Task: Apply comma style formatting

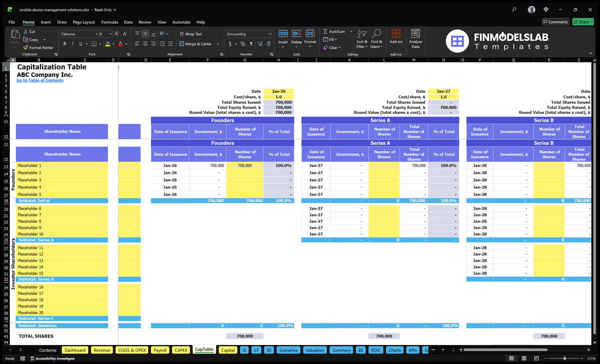Action: (x=251, y=44)
